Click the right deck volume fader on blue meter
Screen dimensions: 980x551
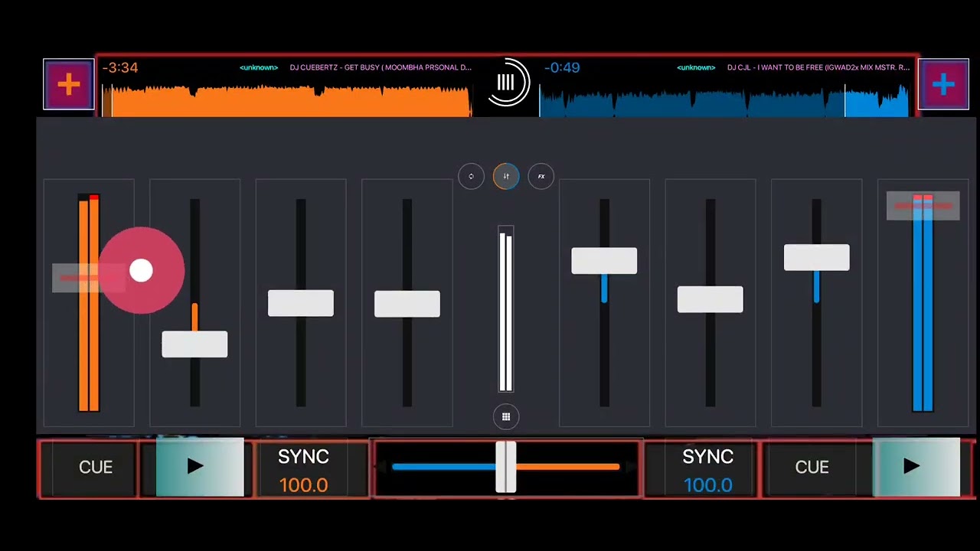923,206
